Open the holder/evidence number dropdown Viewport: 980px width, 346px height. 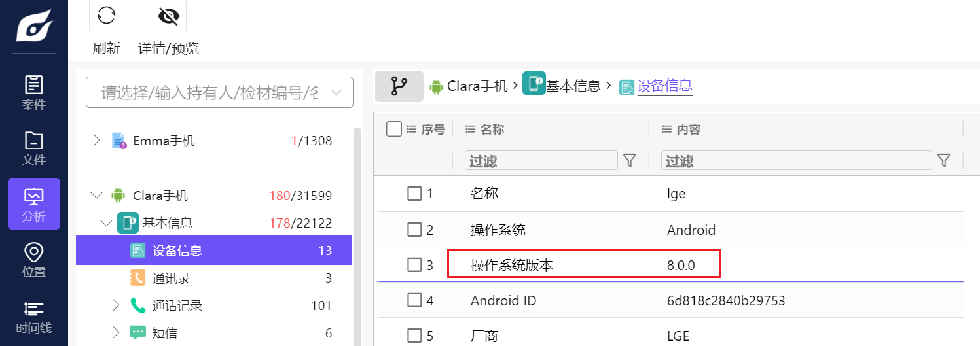pyautogui.click(x=336, y=92)
